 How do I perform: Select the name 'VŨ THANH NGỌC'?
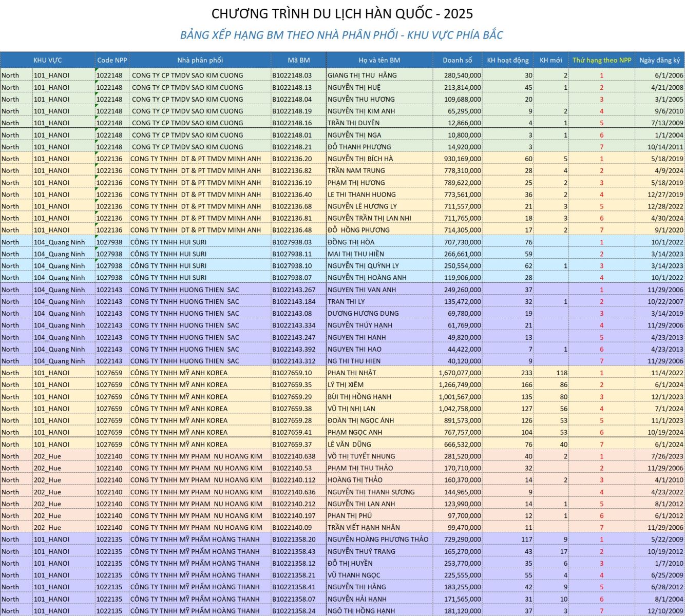pyautogui.click(x=354, y=575)
